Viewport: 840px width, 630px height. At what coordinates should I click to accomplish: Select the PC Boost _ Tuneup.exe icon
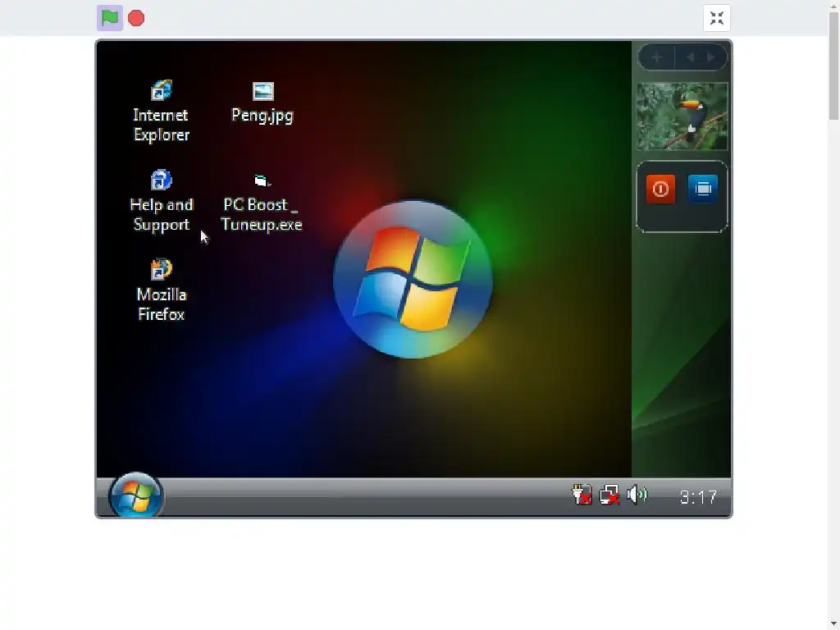click(262, 180)
